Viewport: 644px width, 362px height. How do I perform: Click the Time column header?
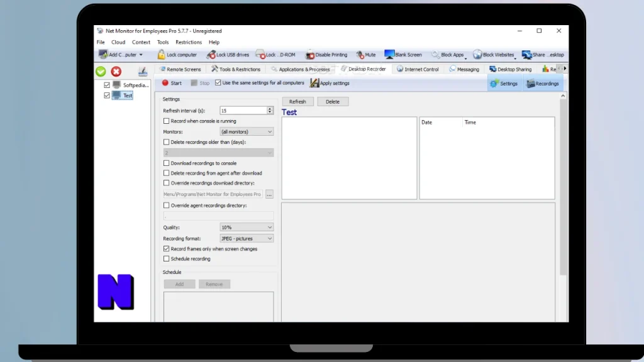coord(508,123)
